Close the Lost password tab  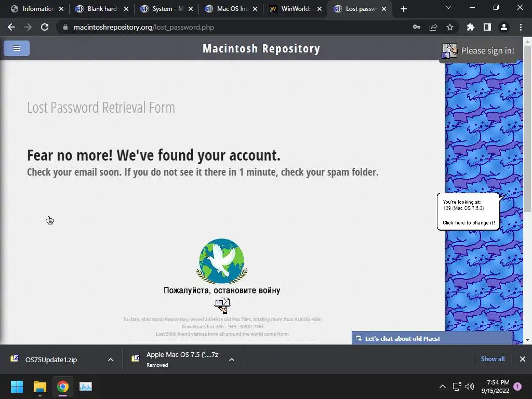(x=384, y=9)
